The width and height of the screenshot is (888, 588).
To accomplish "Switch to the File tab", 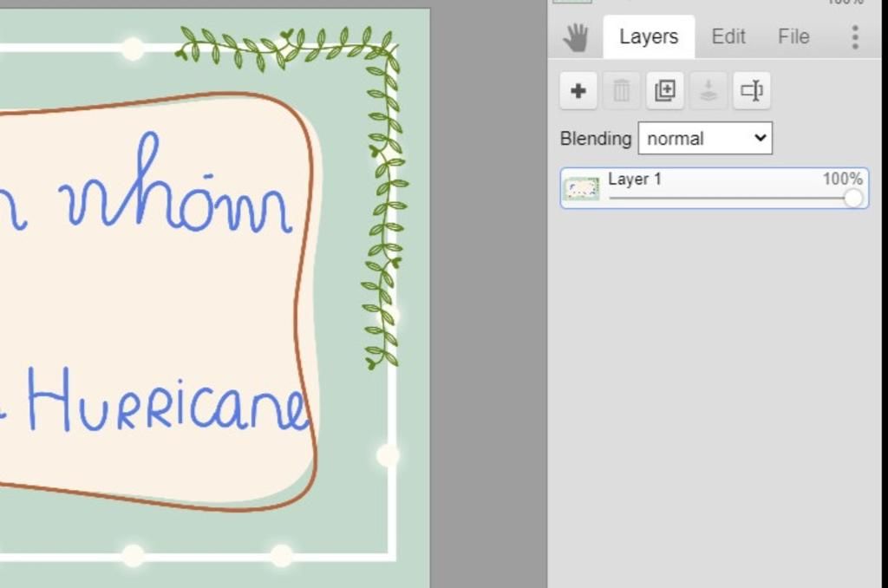I will pyautogui.click(x=793, y=36).
